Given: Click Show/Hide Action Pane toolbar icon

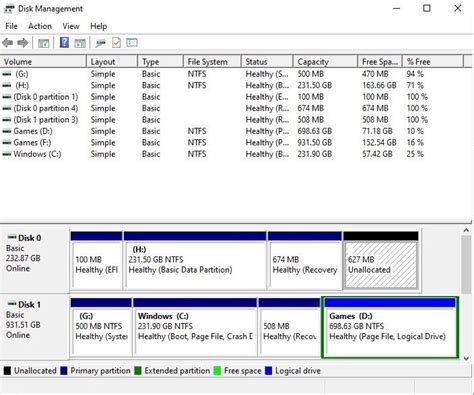Looking at the screenshot, I should pyautogui.click(x=80, y=43).
